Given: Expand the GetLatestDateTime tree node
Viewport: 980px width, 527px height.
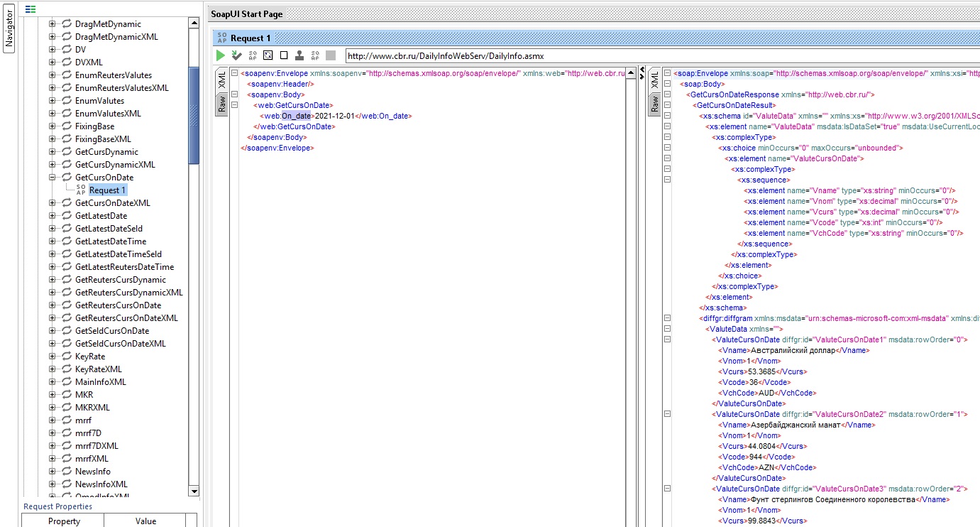Looking at the screenshot, I should pyautogui.click(x=52, y=241).
